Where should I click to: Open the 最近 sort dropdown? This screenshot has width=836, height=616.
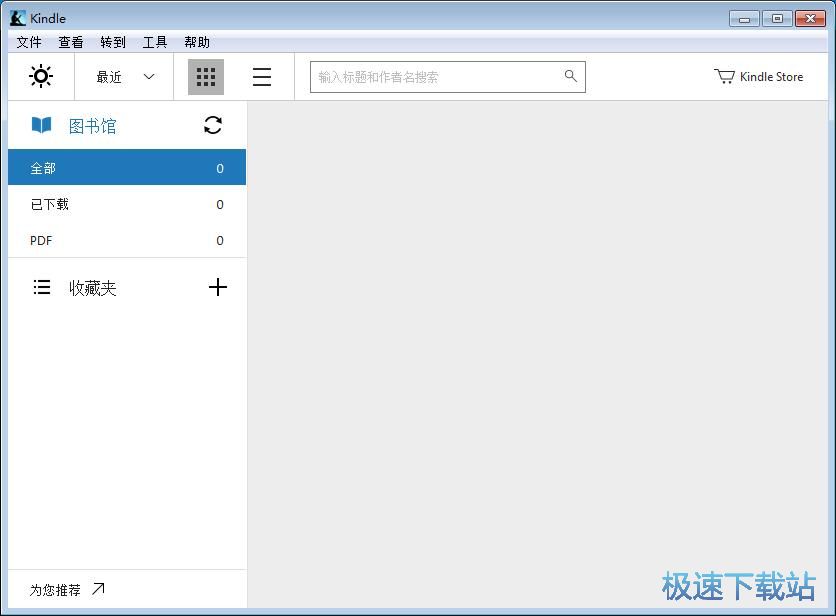tap(122, 76)
